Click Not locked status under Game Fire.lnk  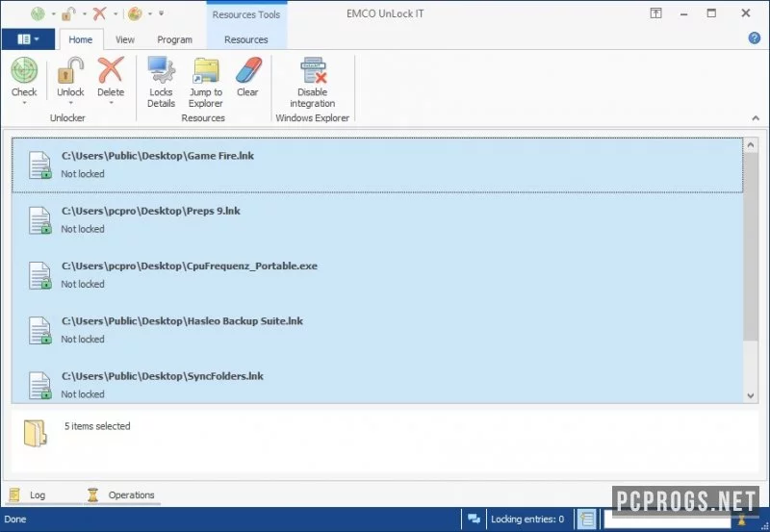[x=83, y=174]
